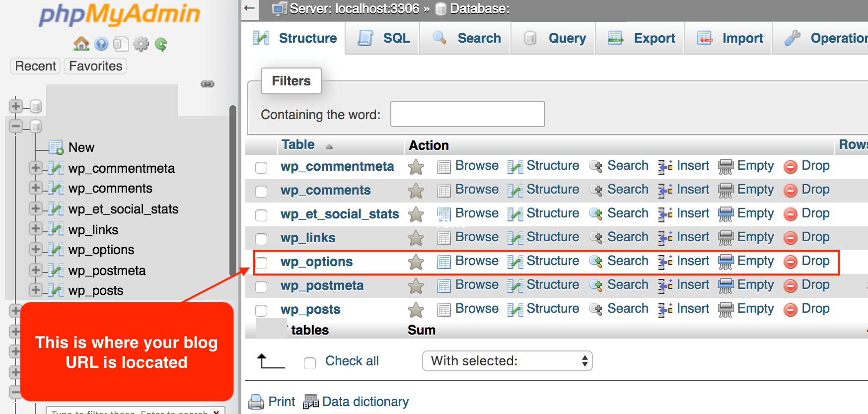Image resolution: width=868 pixels, height=414 pixels.
Task: Expand the wp_posts tree node
Action: pos(35,289)
